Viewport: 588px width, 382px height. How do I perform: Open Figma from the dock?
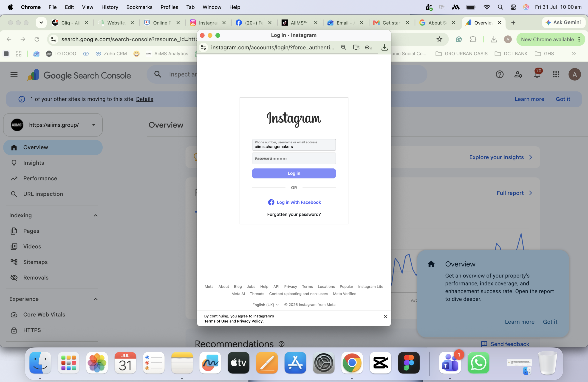click(409, 363)
